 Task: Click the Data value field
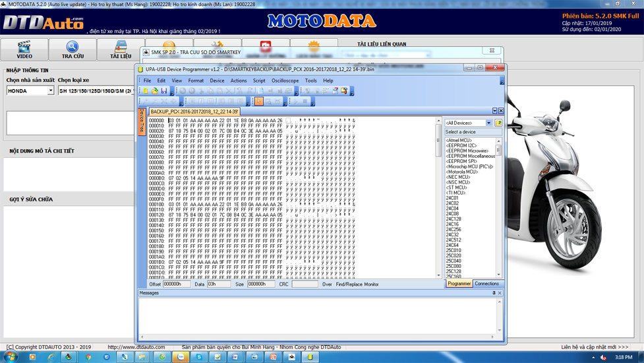pyautogui.click(x=219, y=284)
